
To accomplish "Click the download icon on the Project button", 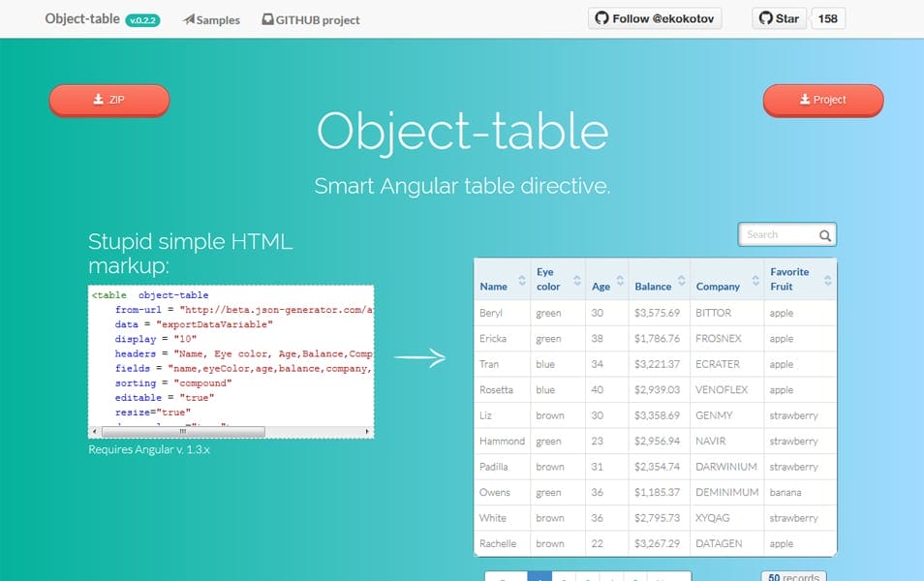I will [x=804, y=99].
